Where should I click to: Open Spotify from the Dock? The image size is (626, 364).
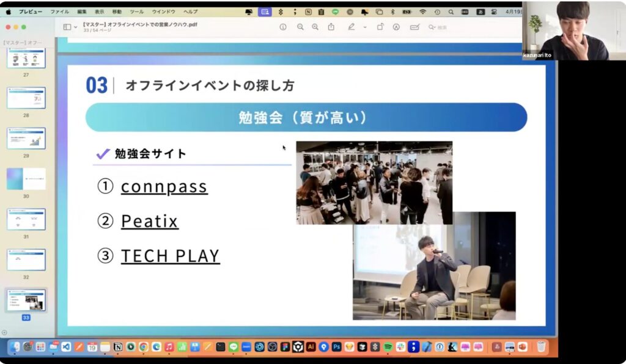[x=388, y=347]
